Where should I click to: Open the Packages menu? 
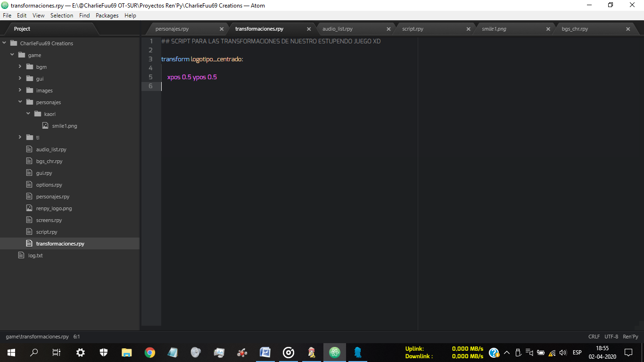coord(107,16)
